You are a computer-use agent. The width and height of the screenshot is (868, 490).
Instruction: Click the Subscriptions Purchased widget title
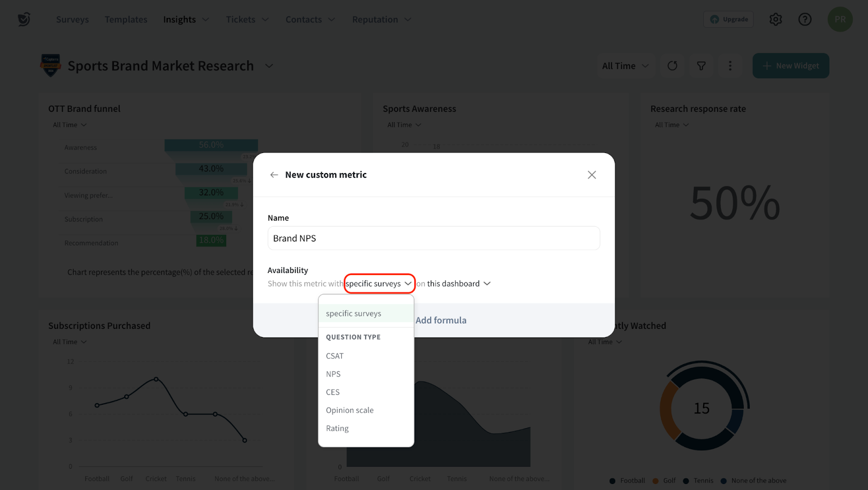click(x=99, y=326)
